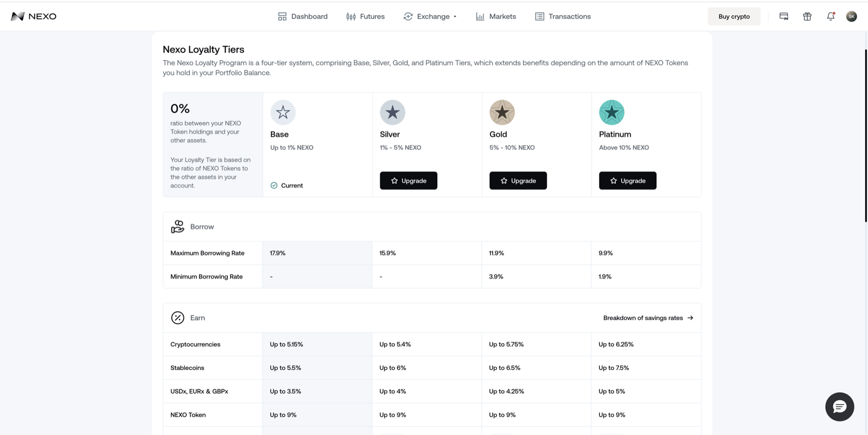Click the page vertical scrollbar
The height and width of the screenshot is (435, 868).
(866, 136)
